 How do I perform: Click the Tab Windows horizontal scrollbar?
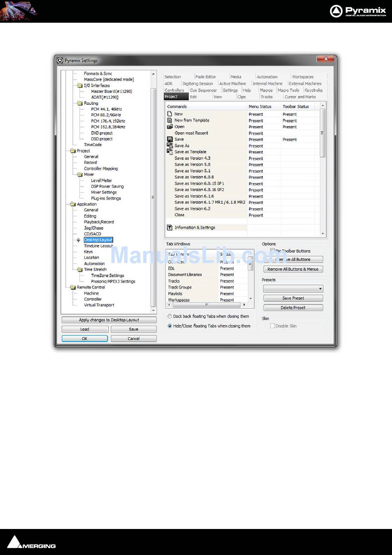tap(207, 305)
